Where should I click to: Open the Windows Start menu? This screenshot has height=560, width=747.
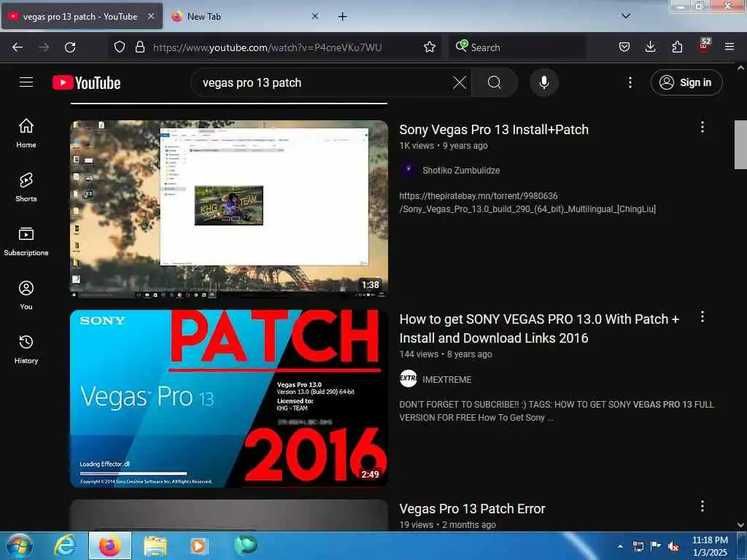click(19, 545)
